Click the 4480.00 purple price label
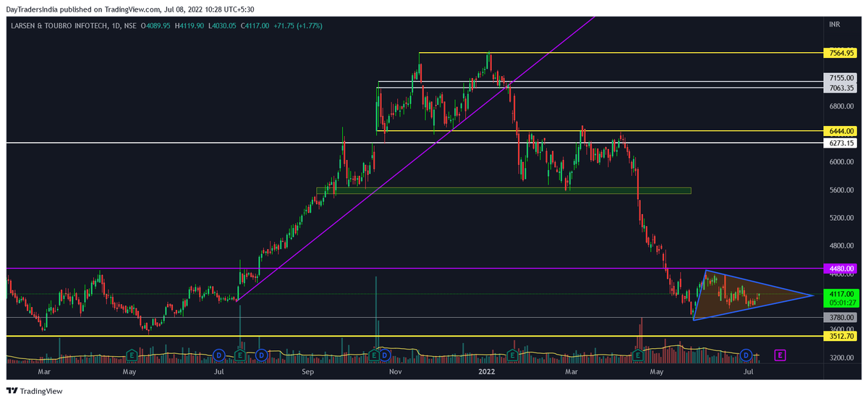 841,269
